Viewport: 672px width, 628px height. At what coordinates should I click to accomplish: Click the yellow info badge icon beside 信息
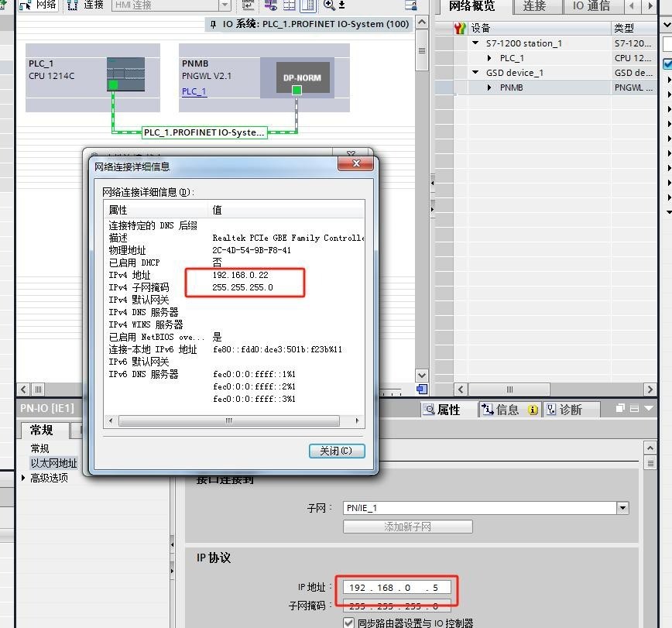click(x=533, y=410)
